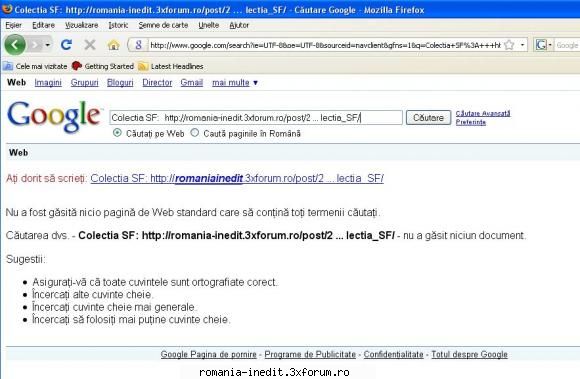This screenshot has width=580, height=379.
Task: Click the Firefox icon in the title bar
Action: (7, 9)
